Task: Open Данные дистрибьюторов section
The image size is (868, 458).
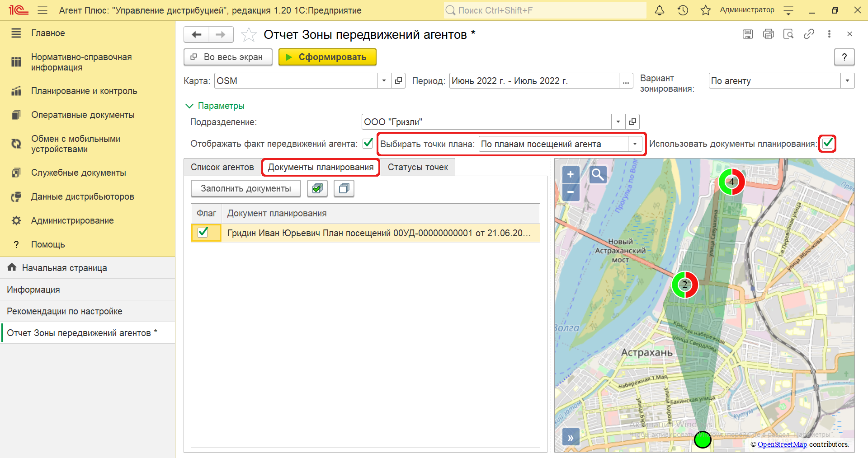Action: (83, 196)
